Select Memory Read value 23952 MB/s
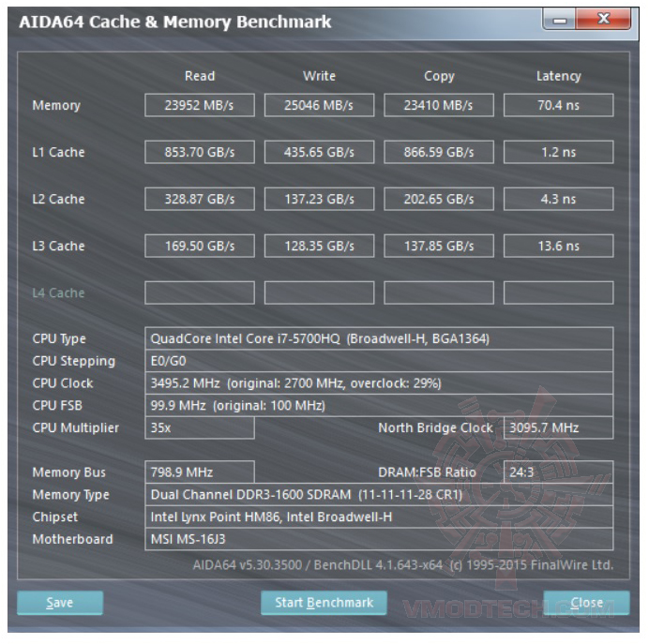The height and width of the screenshot is (644, 649). pyautogui.click(x=200, y=105)
